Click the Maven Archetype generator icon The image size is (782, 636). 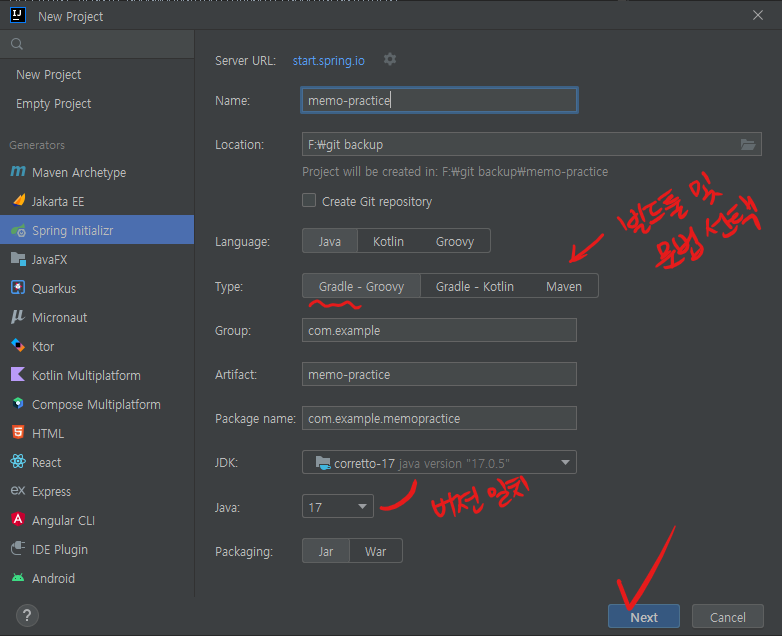point(18,172)
